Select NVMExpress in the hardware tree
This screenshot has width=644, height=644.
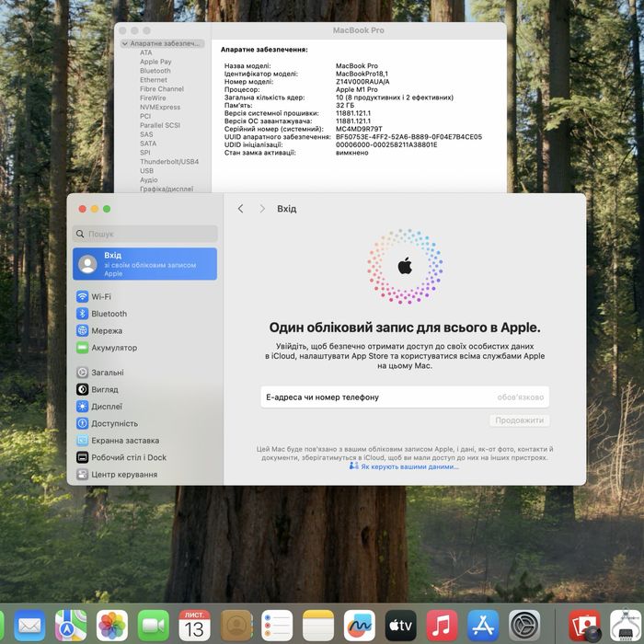(x=160, y=107)
